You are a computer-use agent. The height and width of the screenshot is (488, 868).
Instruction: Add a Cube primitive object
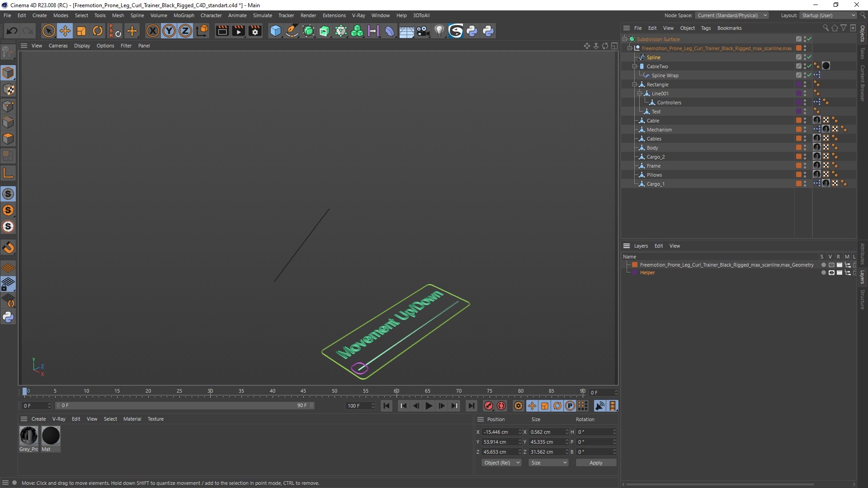[x=275, y=31]
